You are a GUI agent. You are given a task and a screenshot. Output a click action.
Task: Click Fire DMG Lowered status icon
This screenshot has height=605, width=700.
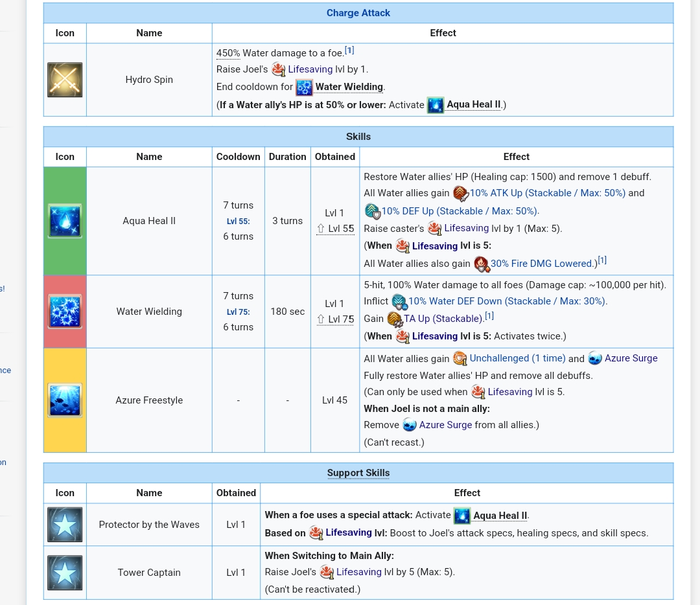pyautogui.click(x=482, y=264)
